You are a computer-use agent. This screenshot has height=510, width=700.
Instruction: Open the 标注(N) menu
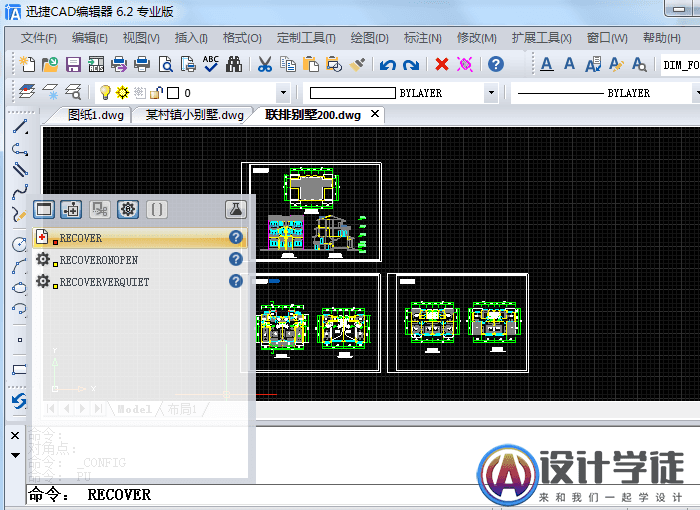422,38
